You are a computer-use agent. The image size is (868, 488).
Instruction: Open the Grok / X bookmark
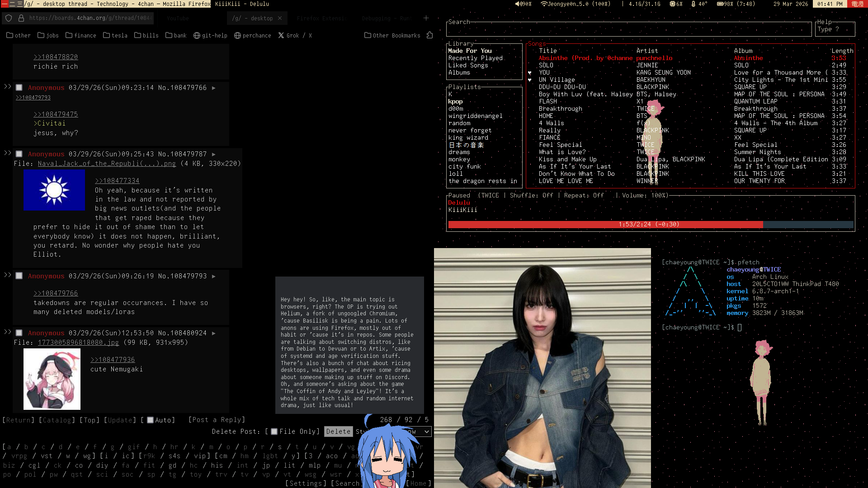[x=295, y=35]
